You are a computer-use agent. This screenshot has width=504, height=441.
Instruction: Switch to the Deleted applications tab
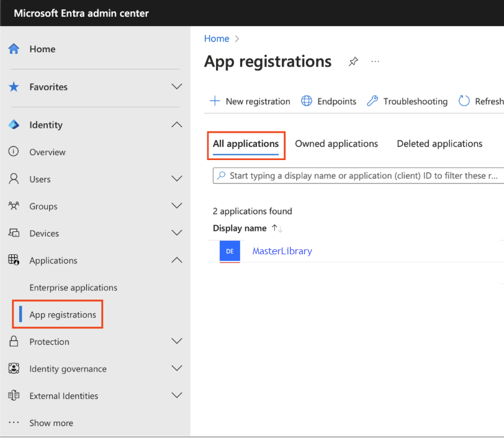(439, 144)
